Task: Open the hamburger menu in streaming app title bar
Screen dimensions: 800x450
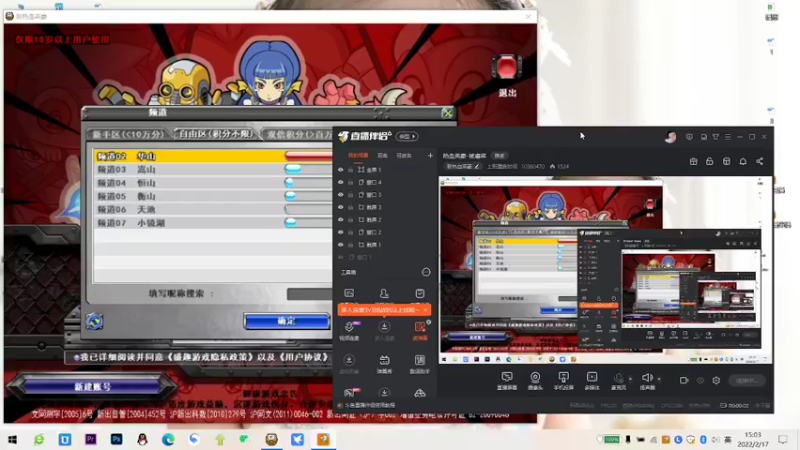Action: pos(728,137)
